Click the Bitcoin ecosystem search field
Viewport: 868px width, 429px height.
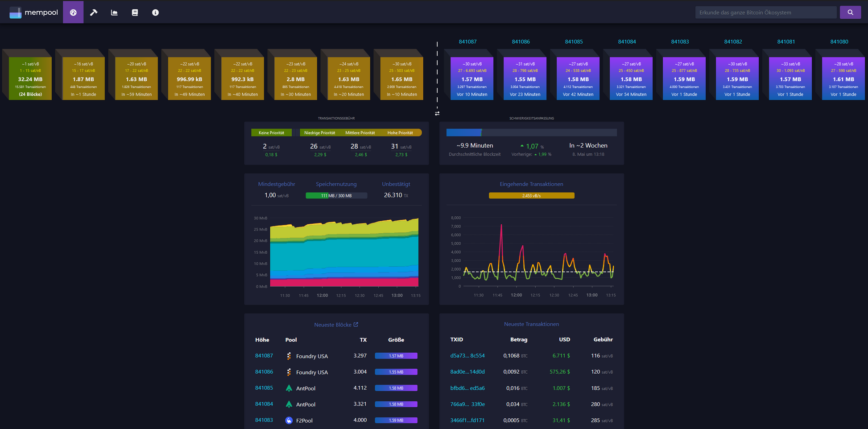point(765,12)
